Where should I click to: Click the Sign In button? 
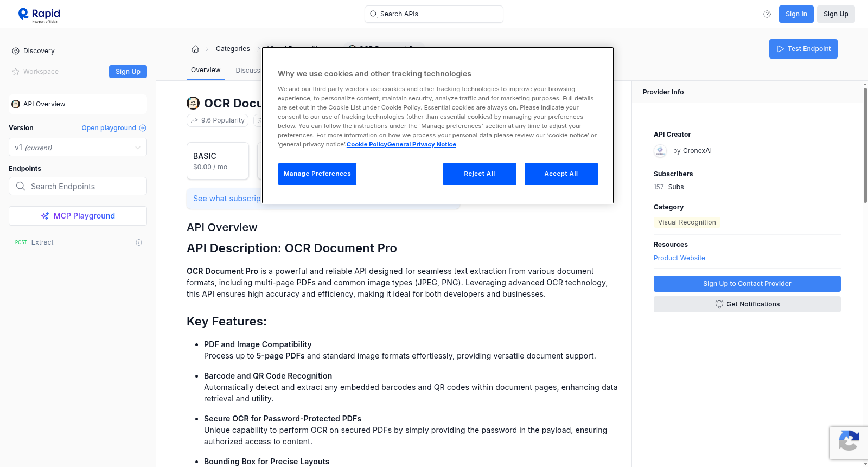(796, 14)
